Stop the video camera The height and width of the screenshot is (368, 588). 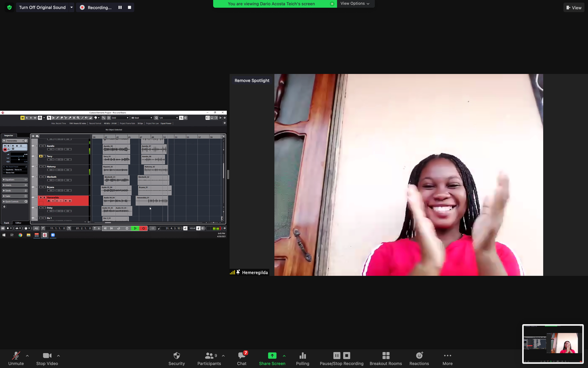click(x=47, y=358)
